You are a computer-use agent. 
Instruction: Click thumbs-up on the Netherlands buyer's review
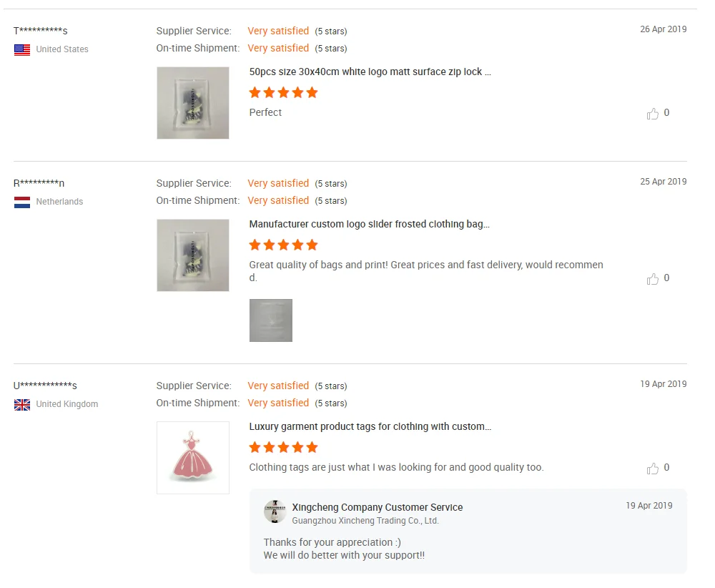pos(653,279)
